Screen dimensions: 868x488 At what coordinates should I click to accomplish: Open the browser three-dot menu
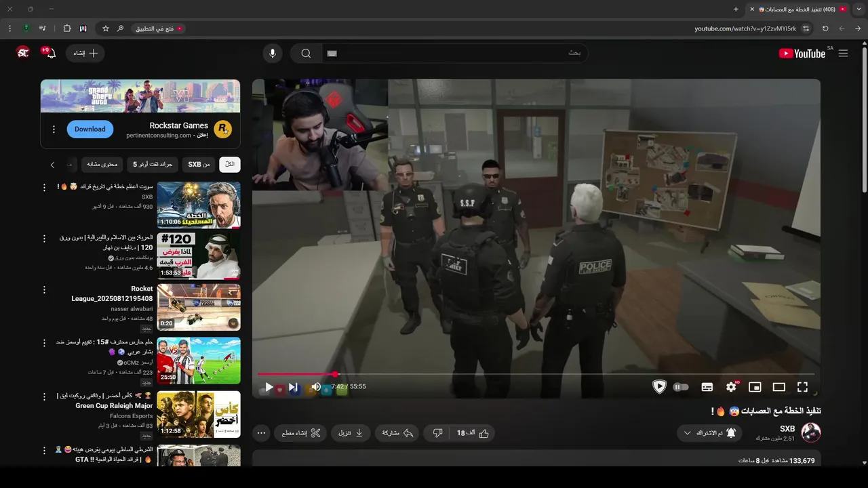point(9,28)
